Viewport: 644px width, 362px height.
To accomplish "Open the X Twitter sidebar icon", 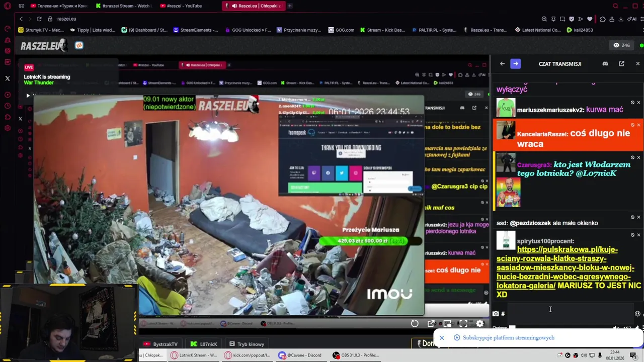I will [x=8, y=78].
